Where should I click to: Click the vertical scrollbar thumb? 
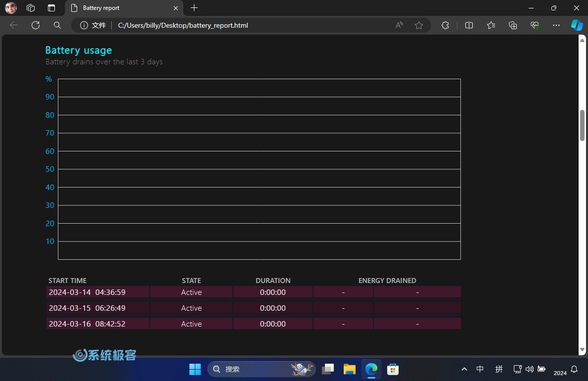tap(582, 125)
